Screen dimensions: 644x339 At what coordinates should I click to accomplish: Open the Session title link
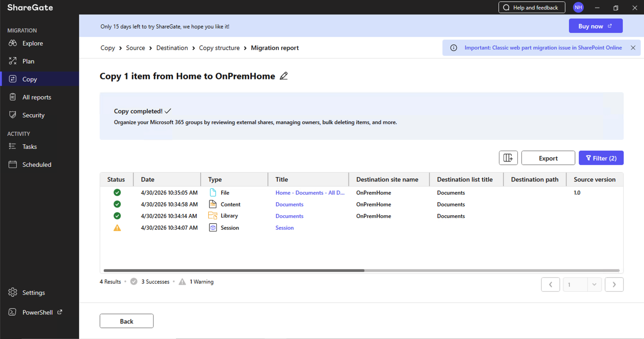[x=284, y=228]
